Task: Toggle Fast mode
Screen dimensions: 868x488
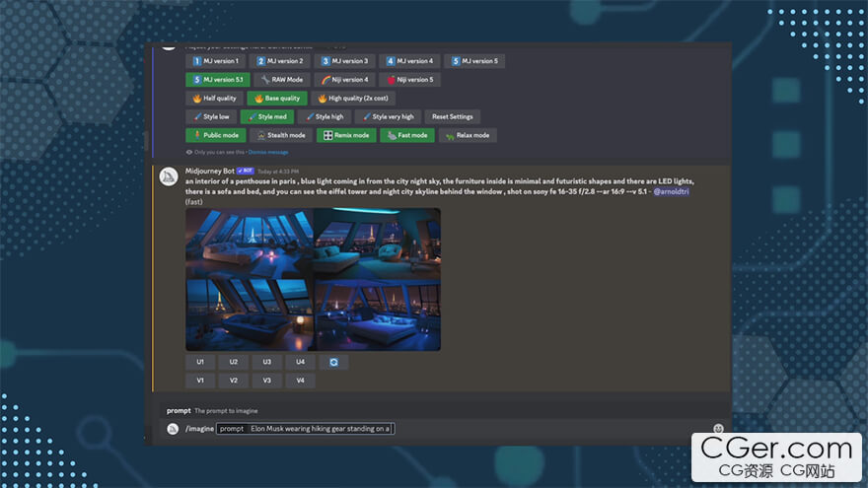Action: click(x=406, y=136)
